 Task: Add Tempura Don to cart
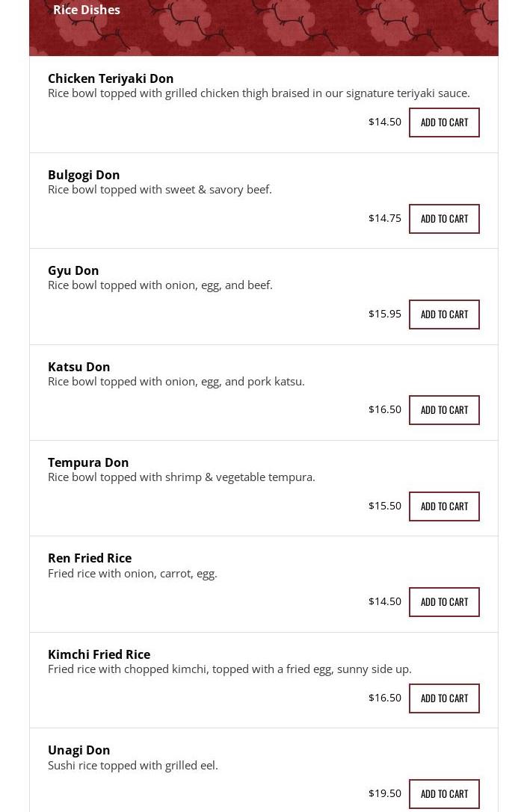[x=444, y=506]
